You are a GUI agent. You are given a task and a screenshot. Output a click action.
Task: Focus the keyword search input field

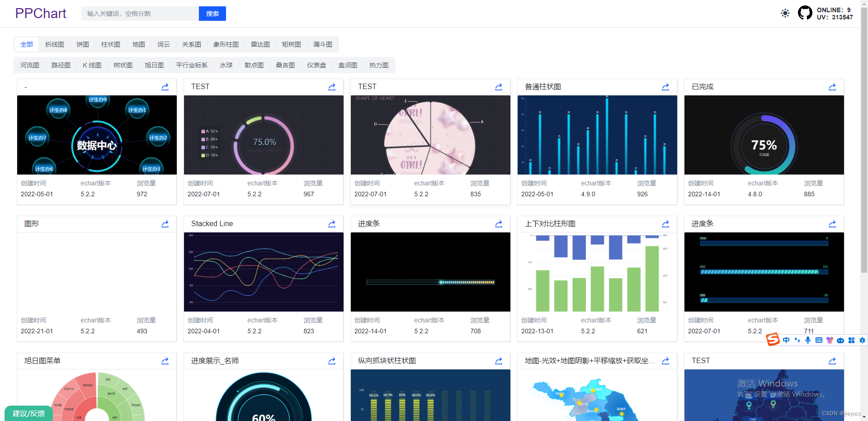140,14
